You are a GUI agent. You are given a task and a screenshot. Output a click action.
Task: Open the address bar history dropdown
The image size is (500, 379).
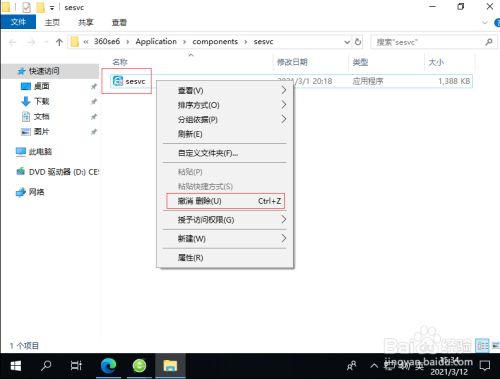[347, 42]
